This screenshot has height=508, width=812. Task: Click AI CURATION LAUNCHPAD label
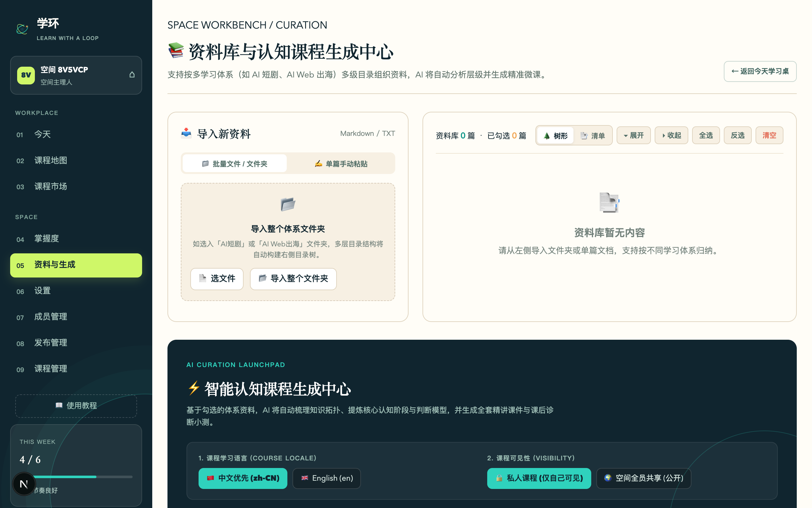click(x=236, y=364)
